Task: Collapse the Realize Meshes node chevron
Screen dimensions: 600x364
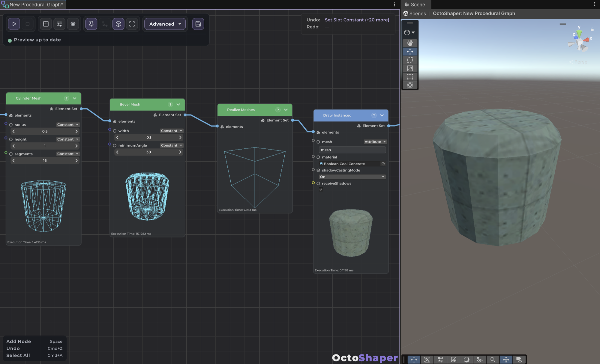Action: coord(286,110)
